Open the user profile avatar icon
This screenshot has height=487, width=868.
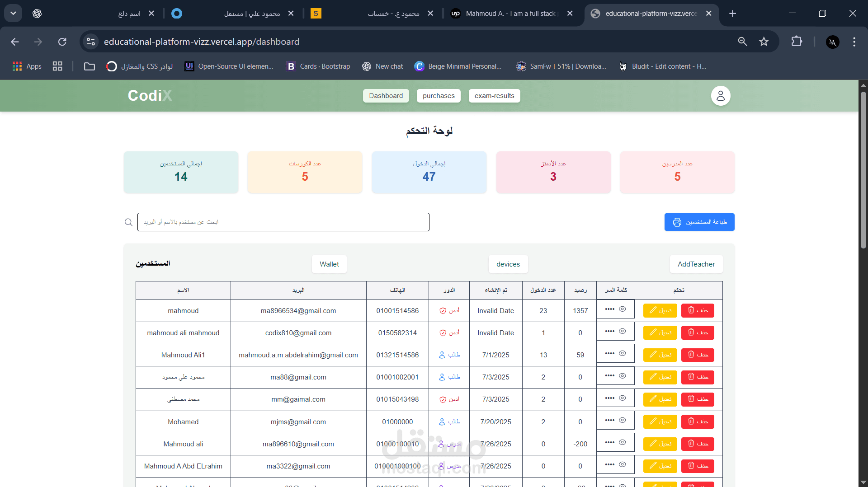(721, 96)
